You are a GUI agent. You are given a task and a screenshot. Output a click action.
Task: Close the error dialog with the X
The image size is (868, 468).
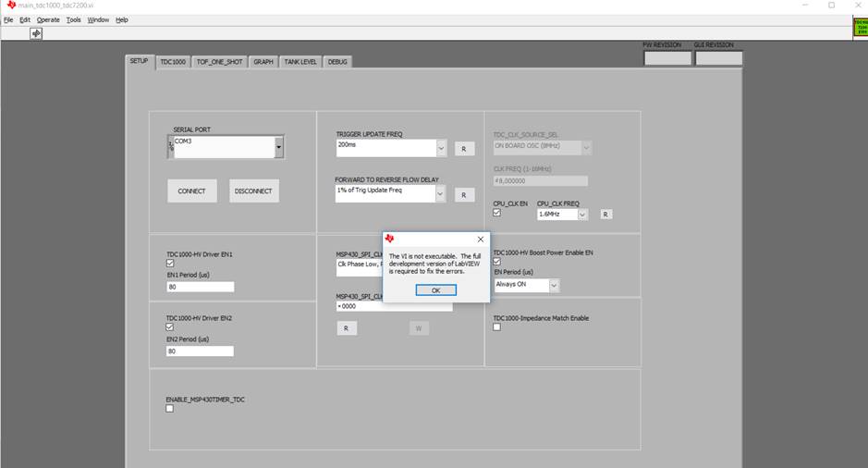pos(481,240)
